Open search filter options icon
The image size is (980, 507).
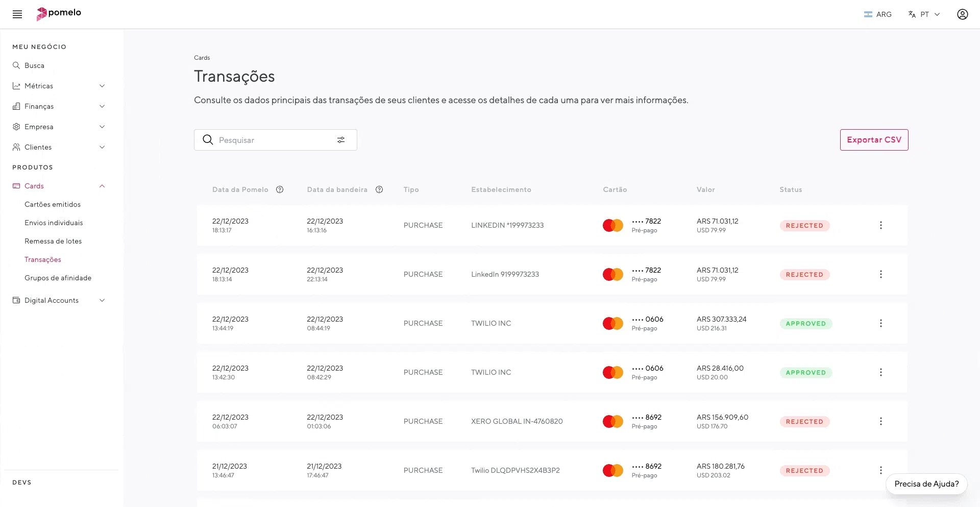pyautogui.click(x=341, y=140)
